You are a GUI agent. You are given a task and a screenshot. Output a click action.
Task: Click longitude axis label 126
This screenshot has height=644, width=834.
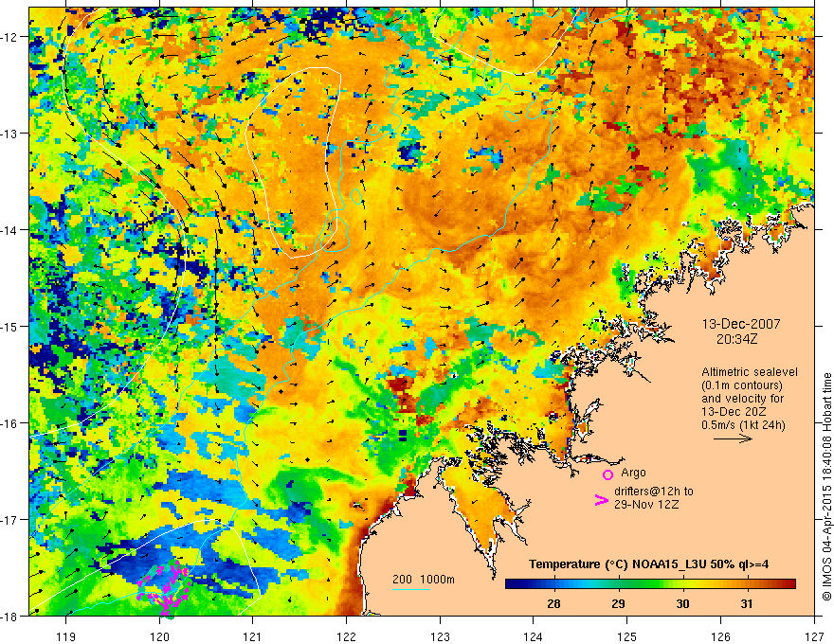point(720,636)
